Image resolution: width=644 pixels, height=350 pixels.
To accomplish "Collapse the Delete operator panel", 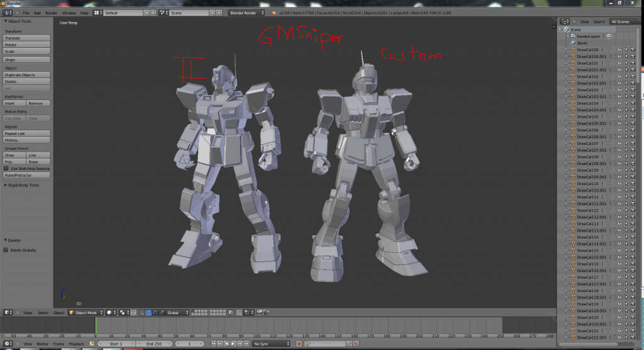I will (x=5, y=240).
